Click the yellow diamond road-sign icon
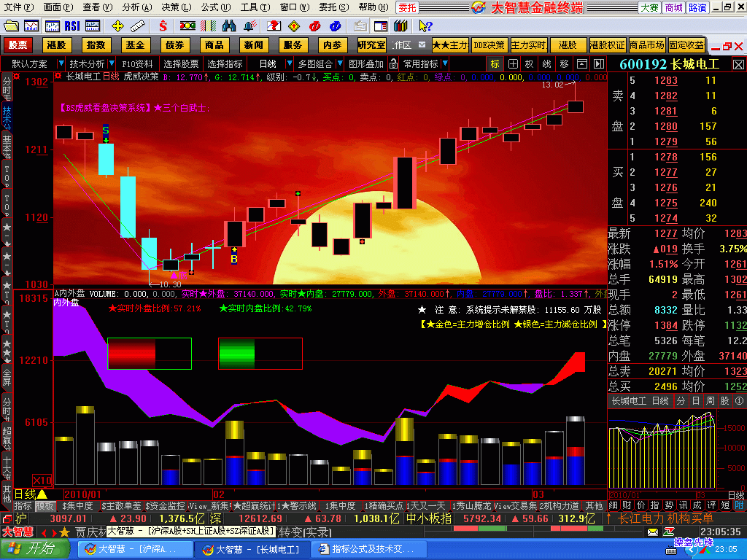 (x=295, y=26)
